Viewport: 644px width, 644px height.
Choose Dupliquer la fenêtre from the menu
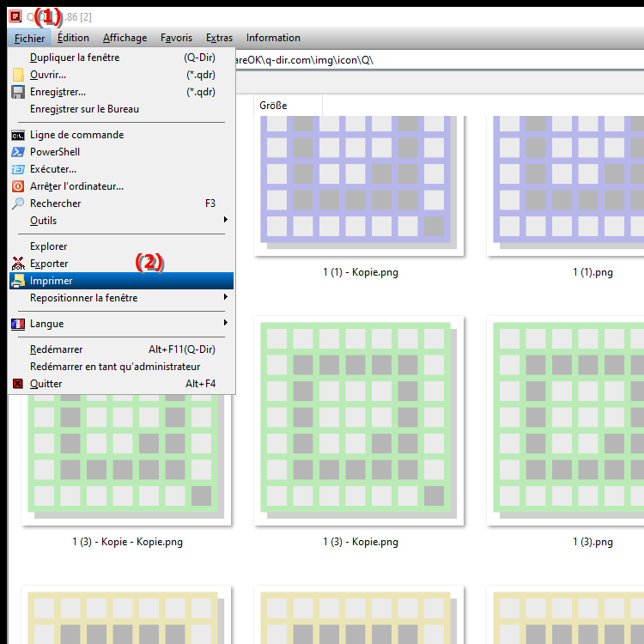point(121,58)
